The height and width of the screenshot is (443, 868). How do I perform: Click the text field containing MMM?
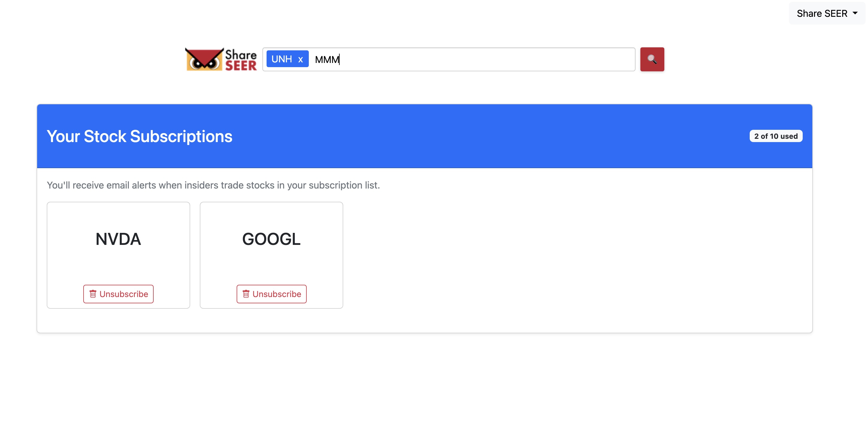tap(327, 60)
